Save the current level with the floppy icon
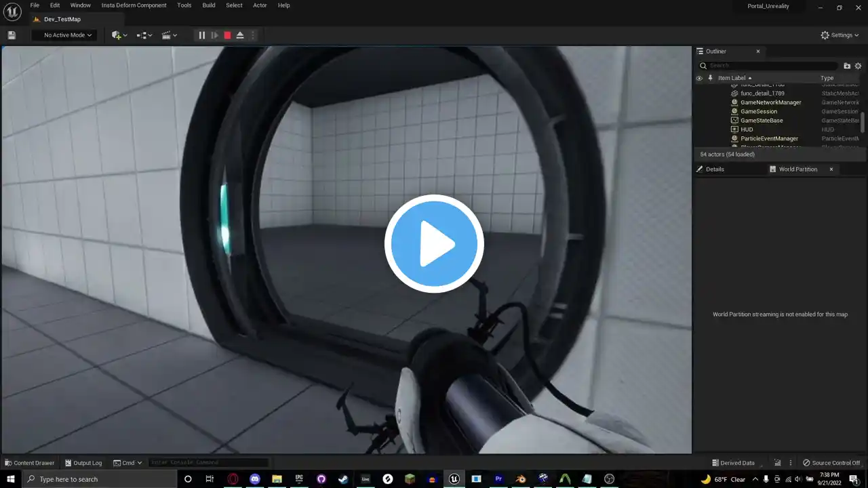This screenshot has width=868, height=488. (x=12, y=35)
